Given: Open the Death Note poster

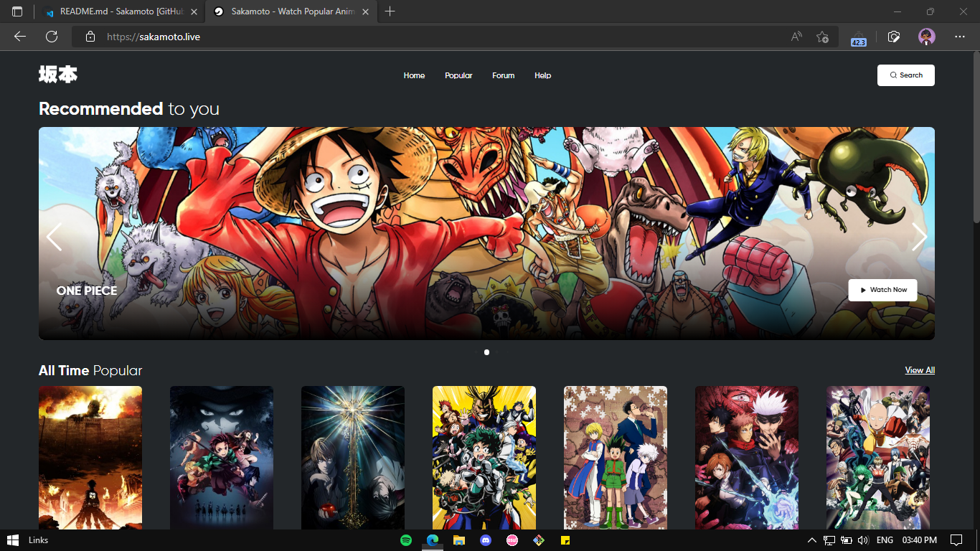Looking at the screenshot, I should [353, 458].
